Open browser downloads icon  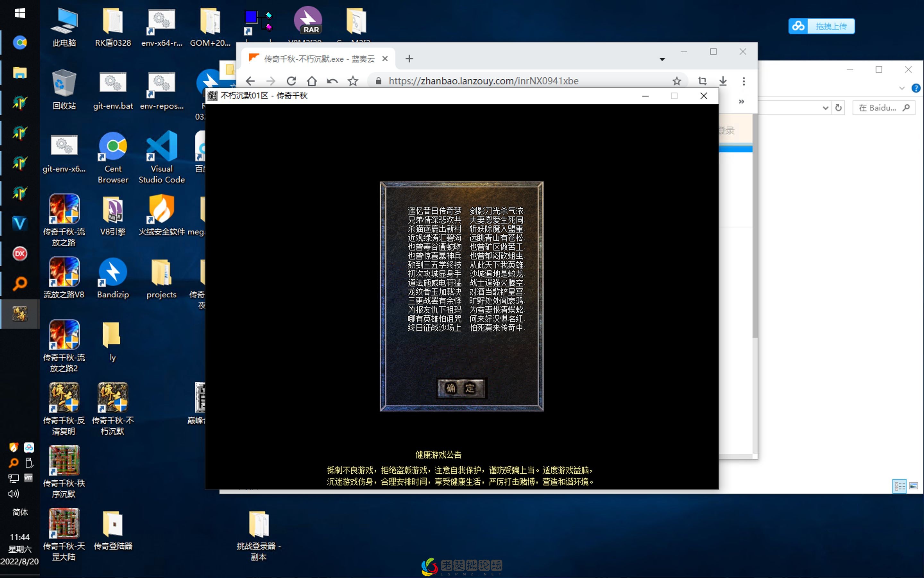(723, 81)
